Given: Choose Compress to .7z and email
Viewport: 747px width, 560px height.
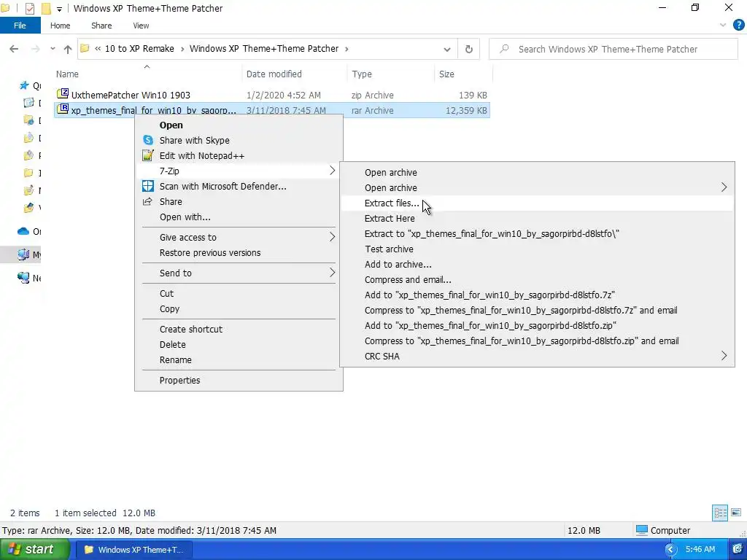Looking at the screenshot, I should pyautogui.click(x=537, y=310).
